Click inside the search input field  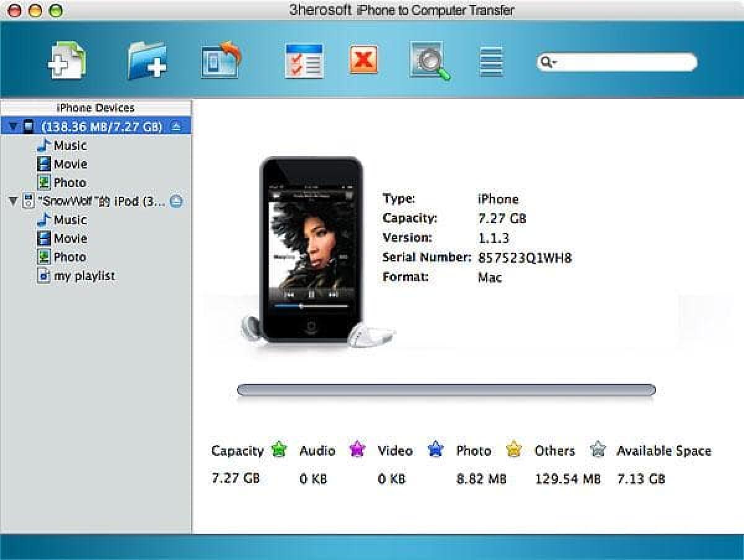(x=620, y=62)
